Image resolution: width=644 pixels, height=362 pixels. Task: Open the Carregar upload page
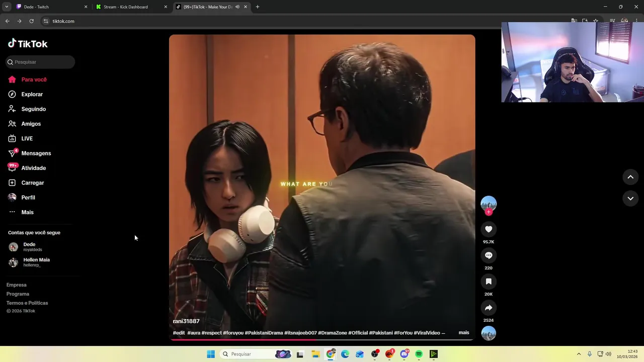pos(26,183)
